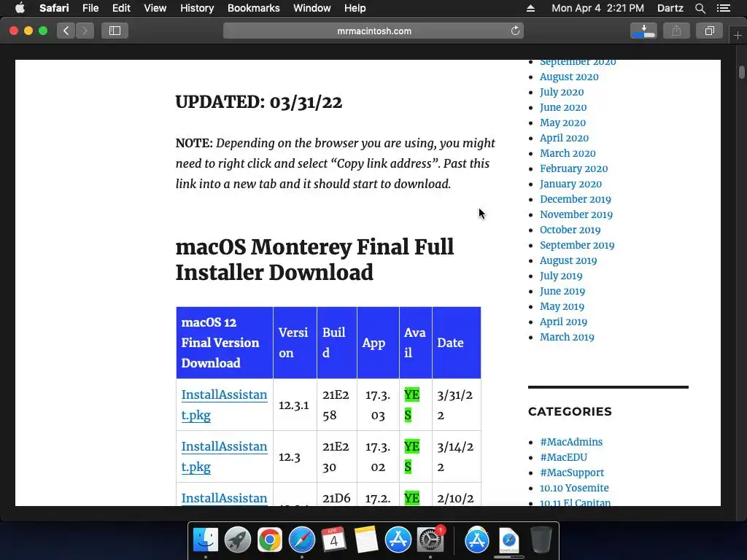
Task: Click the page vertical scrollbar thumb
Action: click(741, 72)
